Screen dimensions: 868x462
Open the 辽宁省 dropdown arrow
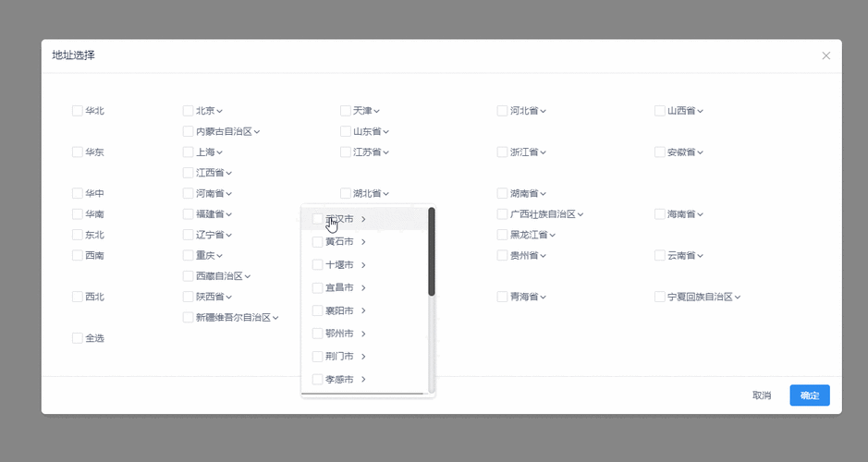point(229,235)
